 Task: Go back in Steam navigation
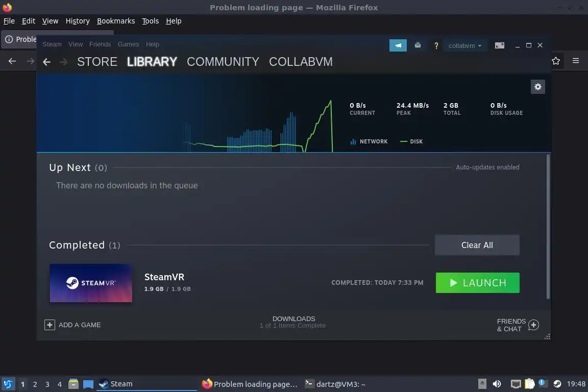[46, 62]
